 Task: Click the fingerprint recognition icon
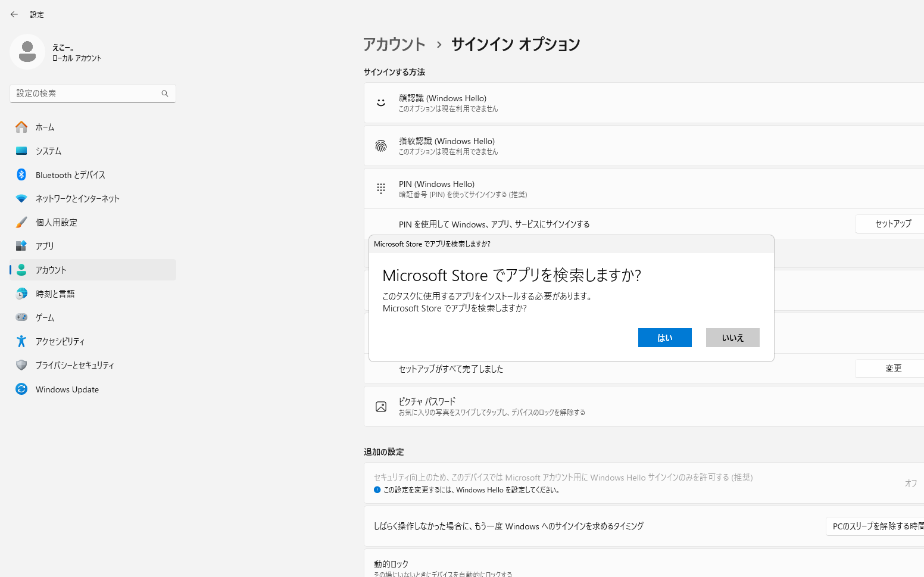coord(381,146)
